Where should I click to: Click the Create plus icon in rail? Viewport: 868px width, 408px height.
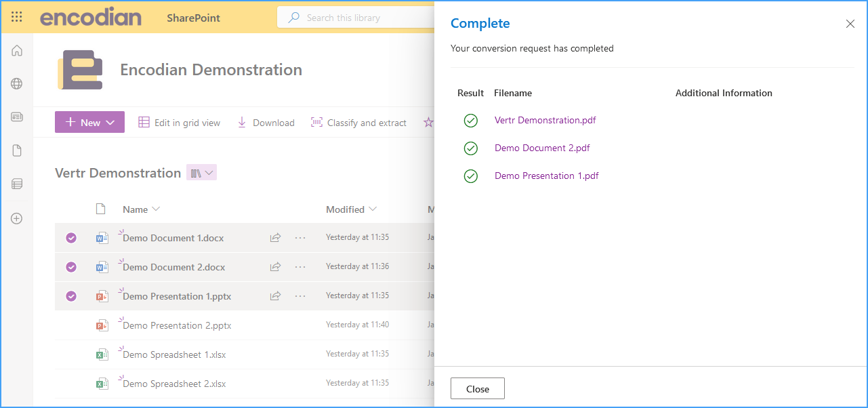coord(17,218)
